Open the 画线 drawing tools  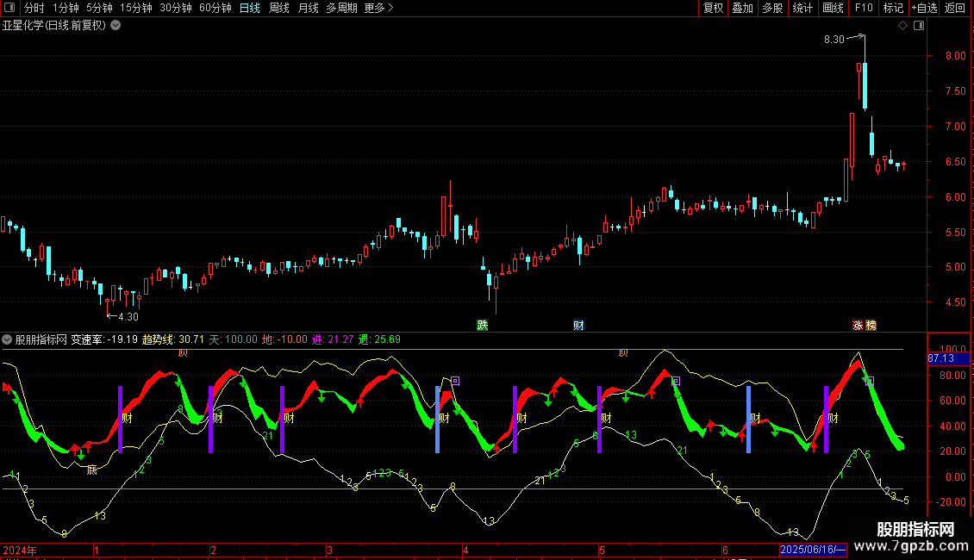[833, 8]
